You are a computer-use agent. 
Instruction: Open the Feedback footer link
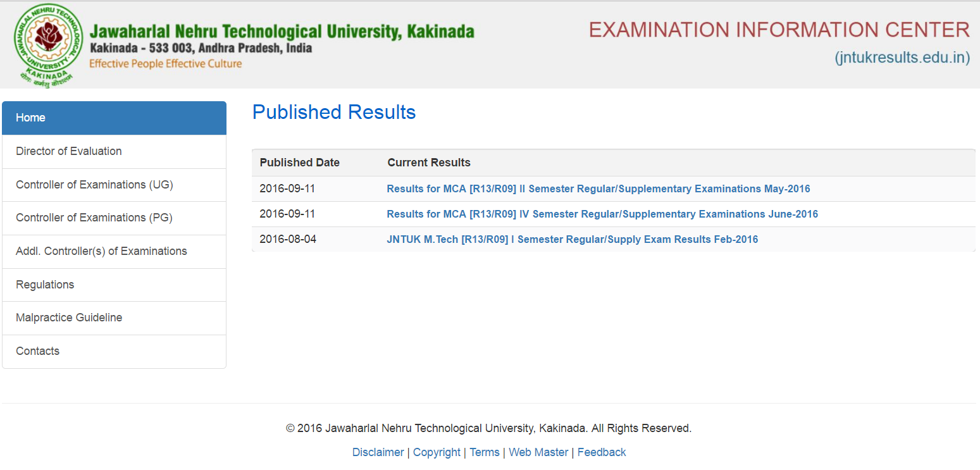click(x=602, y=452)
